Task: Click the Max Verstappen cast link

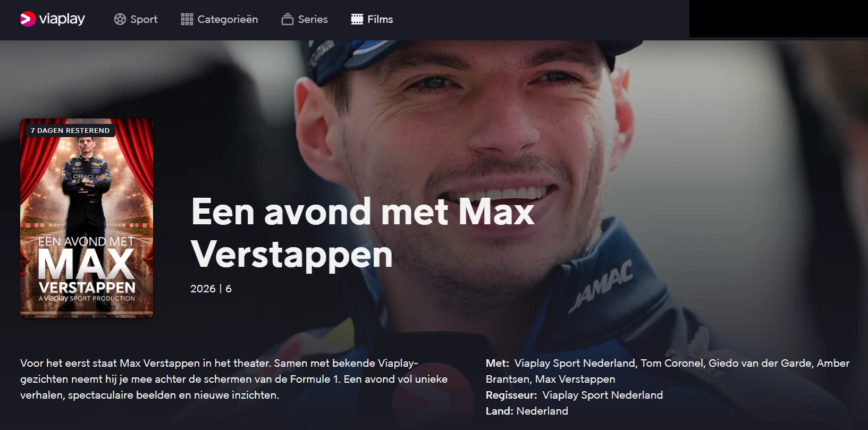Action: (575, 379)
